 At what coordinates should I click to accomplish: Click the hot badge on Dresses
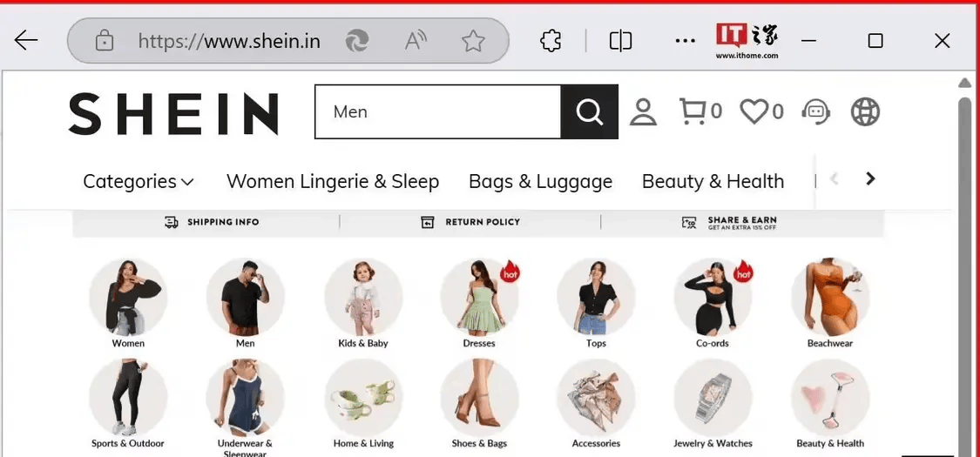(510, 271)
